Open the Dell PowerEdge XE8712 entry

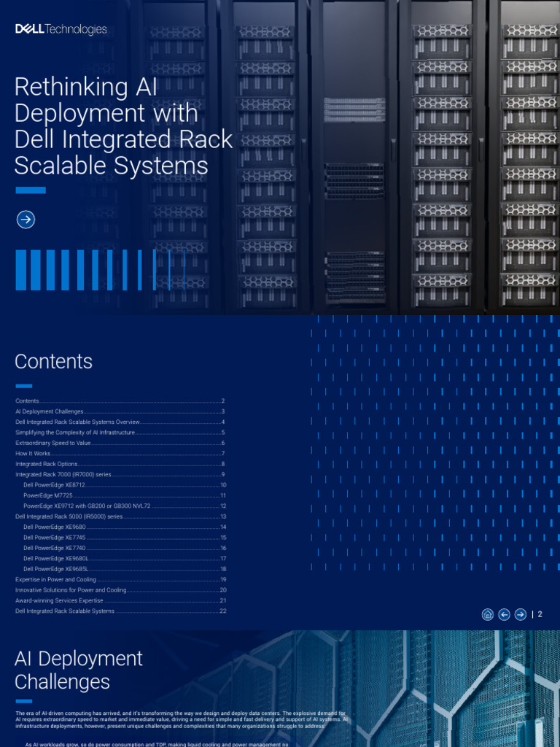[x=125, y=485]
